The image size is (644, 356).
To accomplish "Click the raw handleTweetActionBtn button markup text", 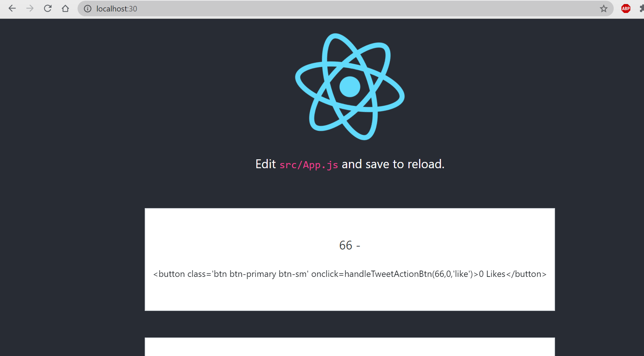I will (x=350, y=274).
